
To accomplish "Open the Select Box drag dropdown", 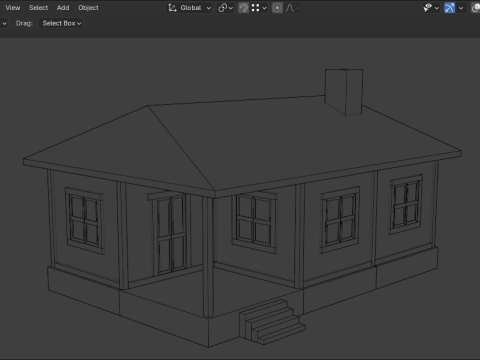I will point(61,23).
